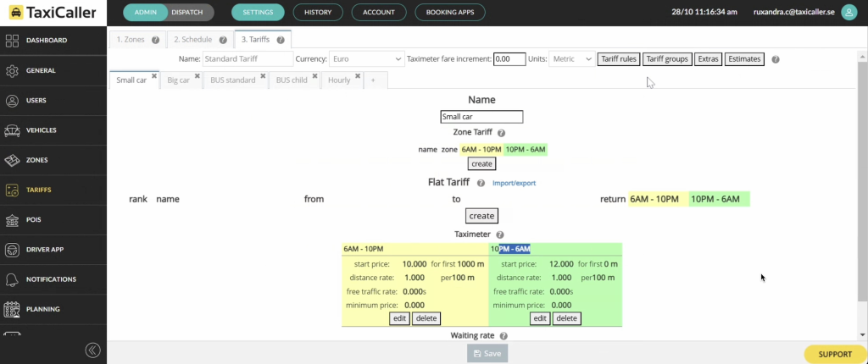Click create under Zone Tariff
The height and width of the screenshot is (364, 868).
(481, 164)
